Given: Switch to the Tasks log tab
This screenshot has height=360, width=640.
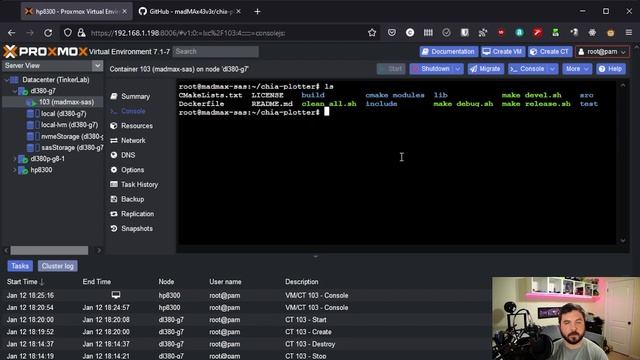Looking at the screenshot, I should (x=20, y=266).
